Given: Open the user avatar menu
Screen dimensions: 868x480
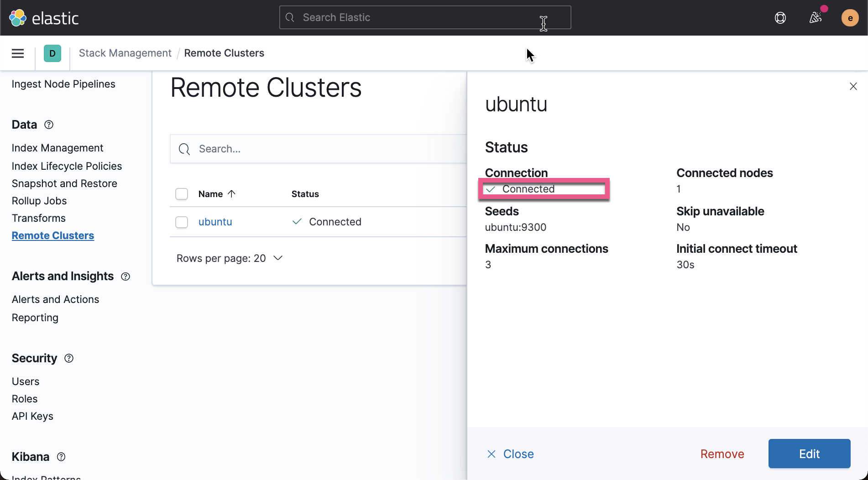Looking at the screenshot, I should pos(850,18).
